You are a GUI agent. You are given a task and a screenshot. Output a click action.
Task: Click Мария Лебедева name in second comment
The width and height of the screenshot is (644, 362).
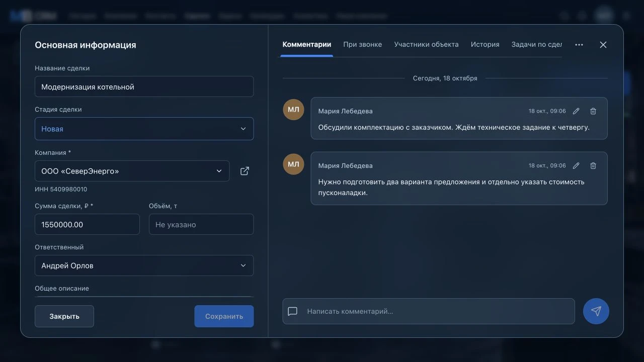[345, 165]
